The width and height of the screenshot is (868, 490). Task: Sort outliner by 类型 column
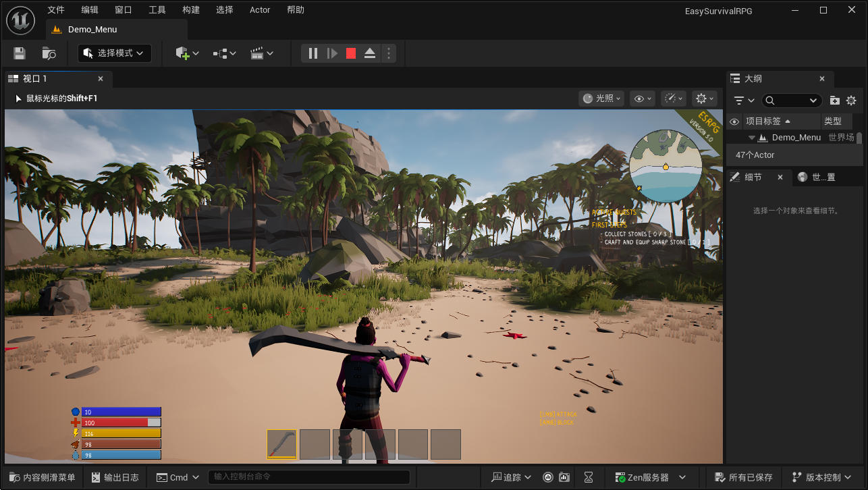(x=836, y=121)
